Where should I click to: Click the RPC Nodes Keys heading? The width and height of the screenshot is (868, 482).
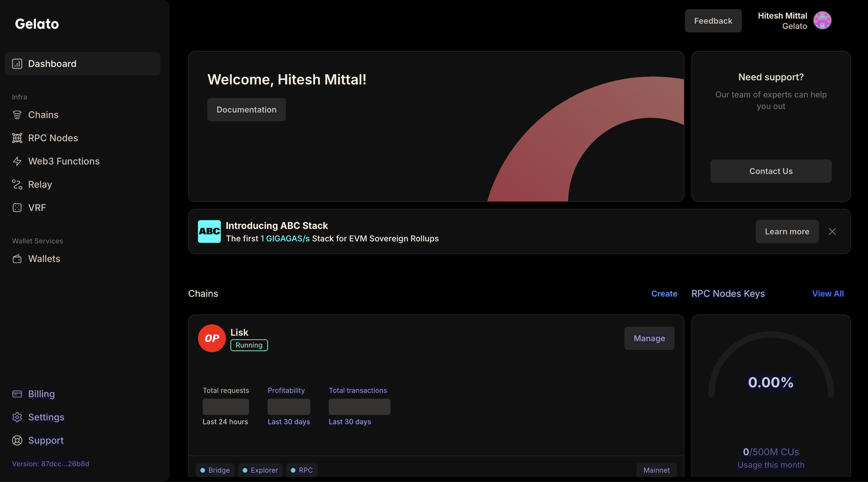(728, 294)
